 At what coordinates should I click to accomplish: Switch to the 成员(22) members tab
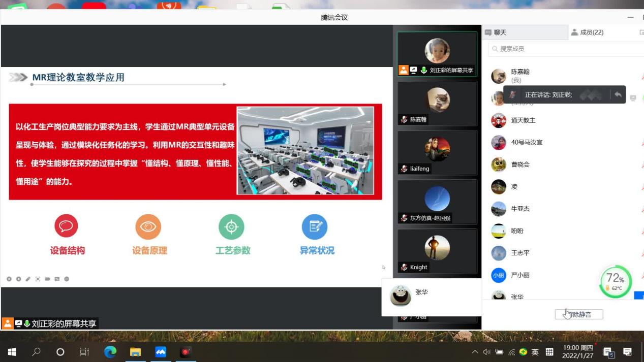pos(587,32)
